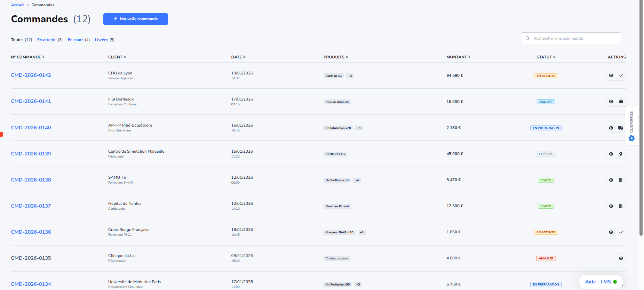Image resolution: width=644 pixels, height=290 pixels.
Task: Sort orders by the Montant column
Action: coord(458,57)
